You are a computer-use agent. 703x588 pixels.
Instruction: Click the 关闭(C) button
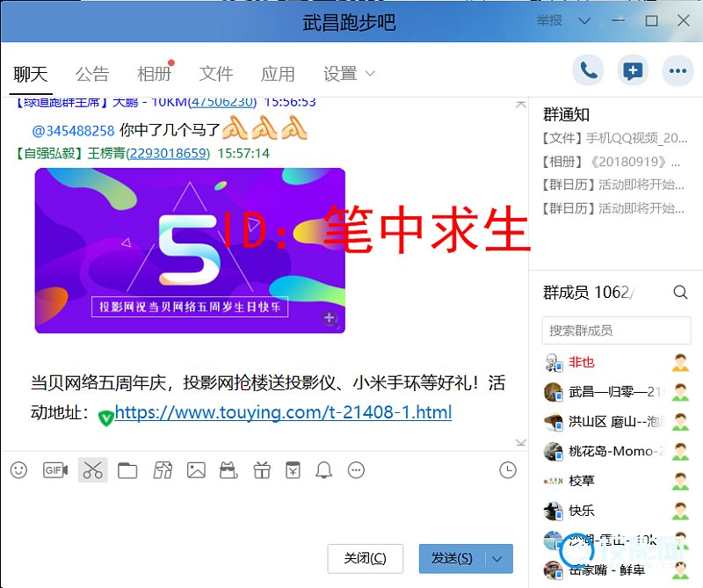click(x=365, y=559)
